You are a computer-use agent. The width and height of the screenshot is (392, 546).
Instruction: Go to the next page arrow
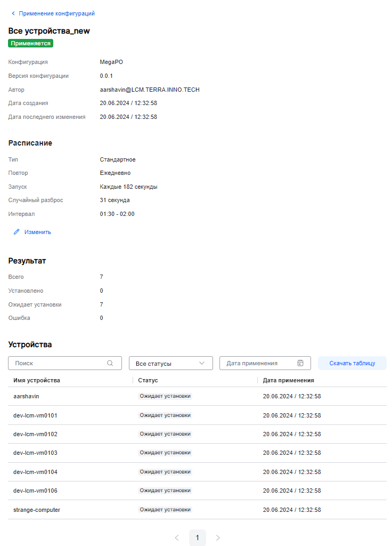218,537
